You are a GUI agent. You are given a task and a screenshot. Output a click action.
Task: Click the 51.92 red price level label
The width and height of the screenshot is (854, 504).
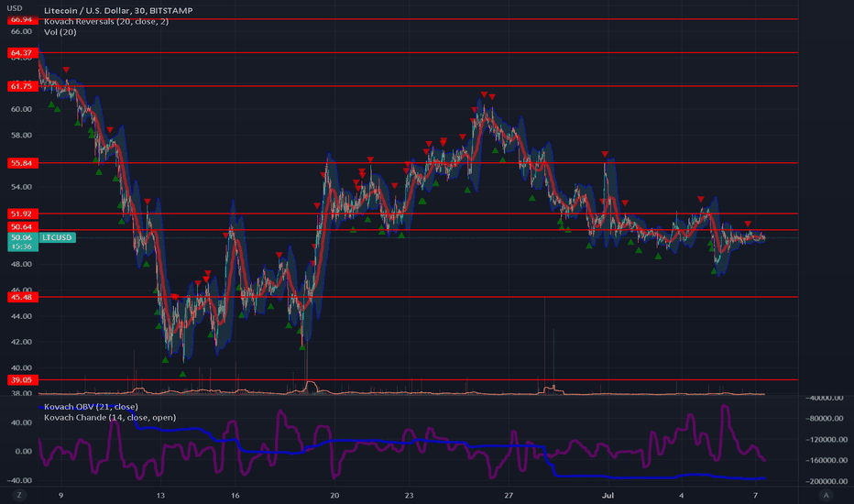click(22, 214)
